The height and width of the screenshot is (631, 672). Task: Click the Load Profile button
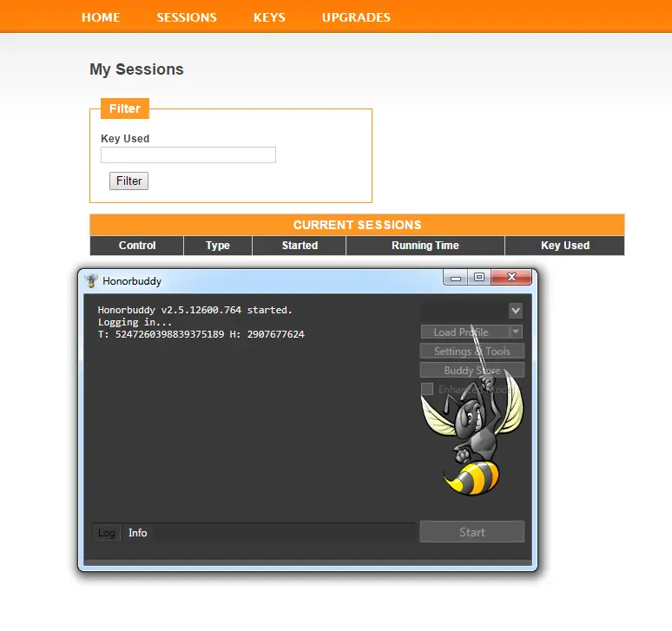coord(465,332)
